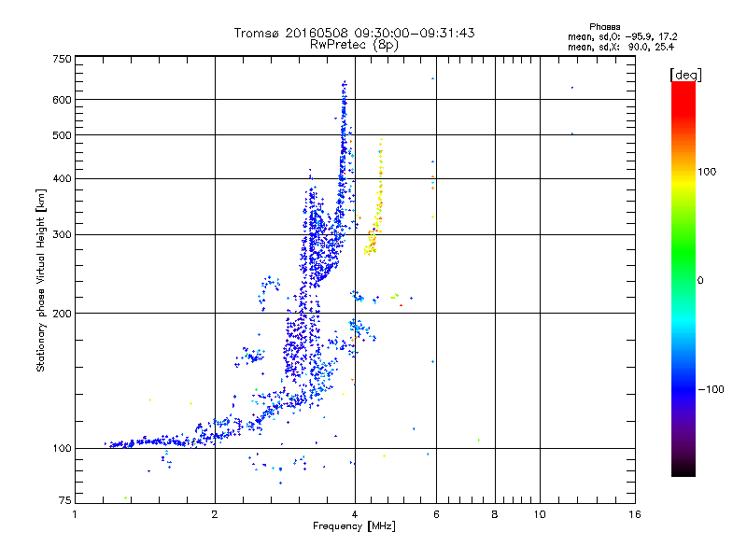Click x-axis tick label "8"
747x560 pixels.
[495, 514]
